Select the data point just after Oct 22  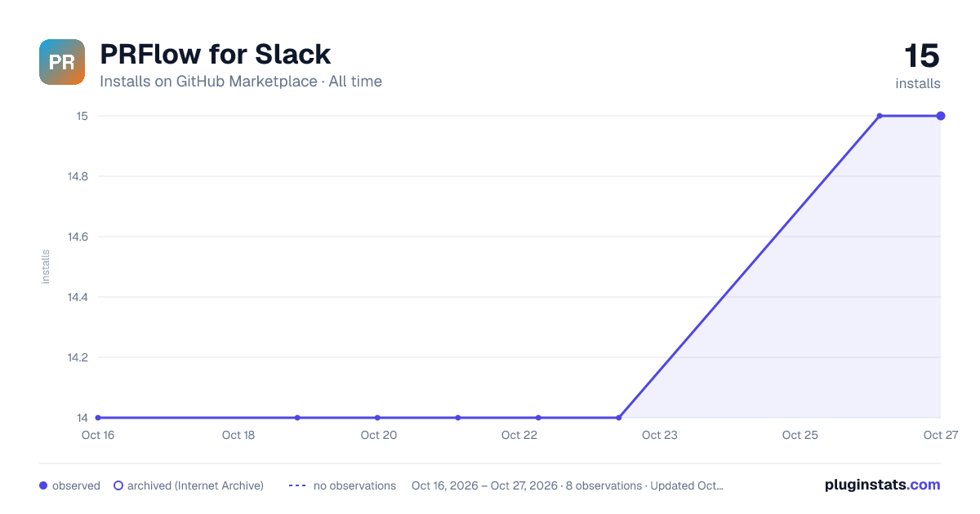click(x=538, y=418)
